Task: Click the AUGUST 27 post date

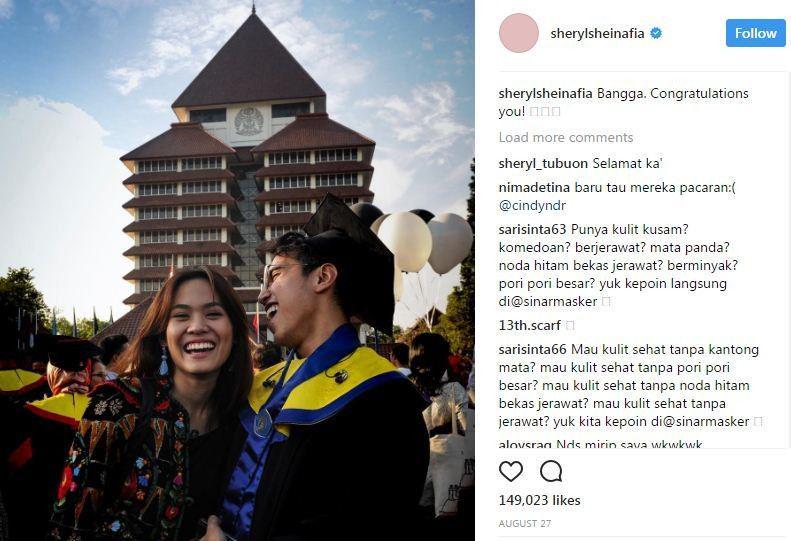Action: click(x=525, y=524)
